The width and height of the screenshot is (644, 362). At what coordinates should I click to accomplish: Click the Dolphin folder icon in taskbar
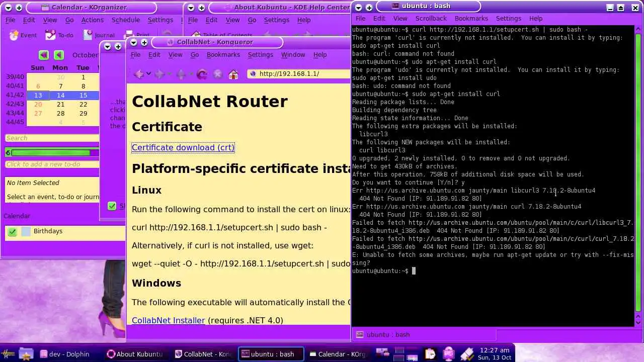pos(26,354)
